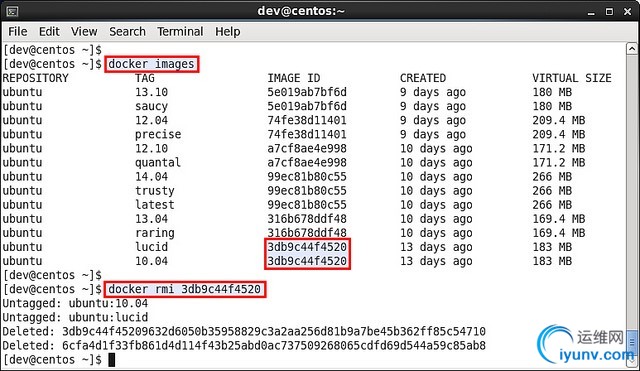
Task: Click the tag '10.04'
Action: tap(151, 261)
